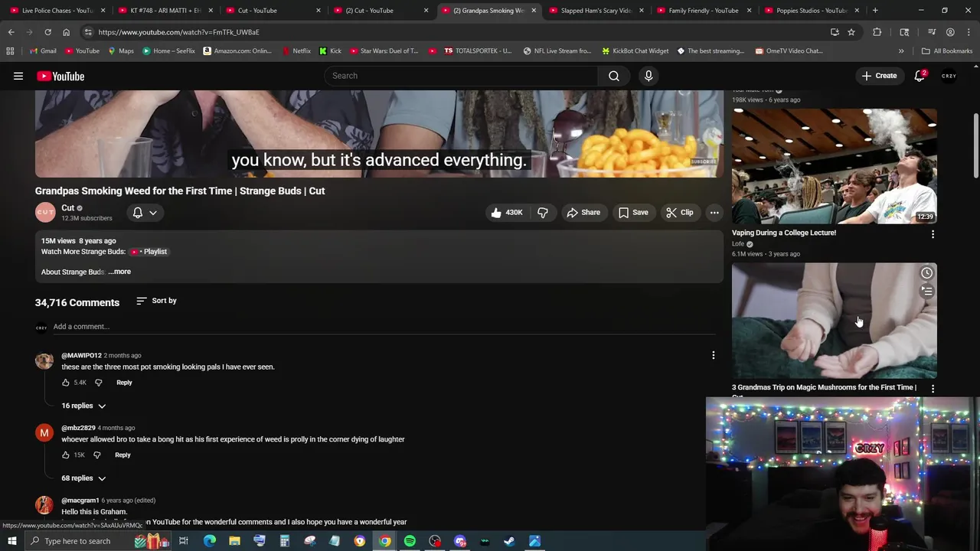Open the All Bookmarks folder

pyautogui.click(x=947, y=51)
